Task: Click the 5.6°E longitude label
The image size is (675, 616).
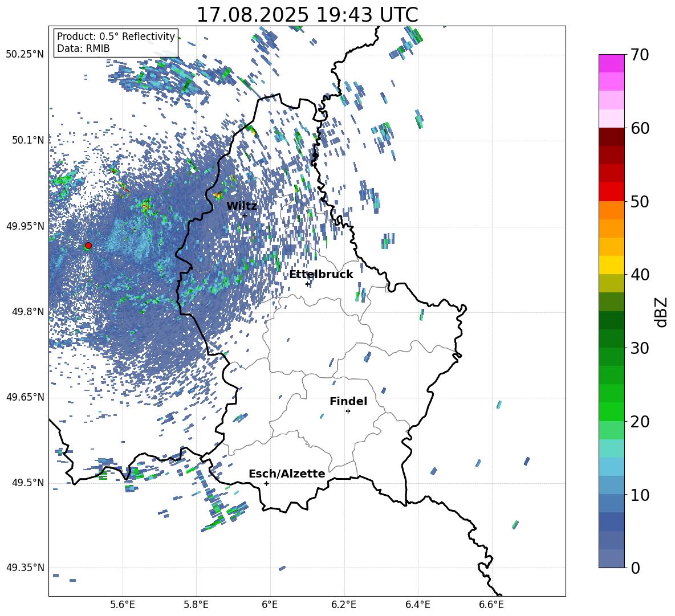Action: click(x=123, y=605)
